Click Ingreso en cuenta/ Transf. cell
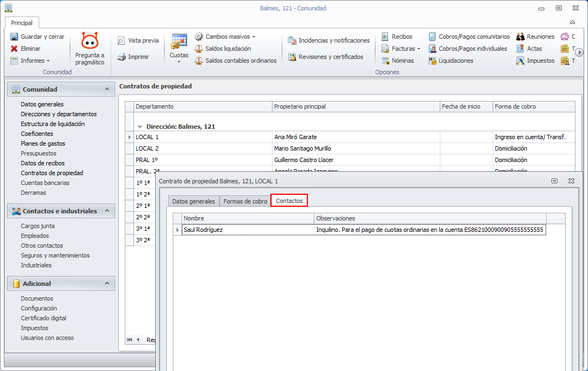588x371 pixels. tap(534, 137)
